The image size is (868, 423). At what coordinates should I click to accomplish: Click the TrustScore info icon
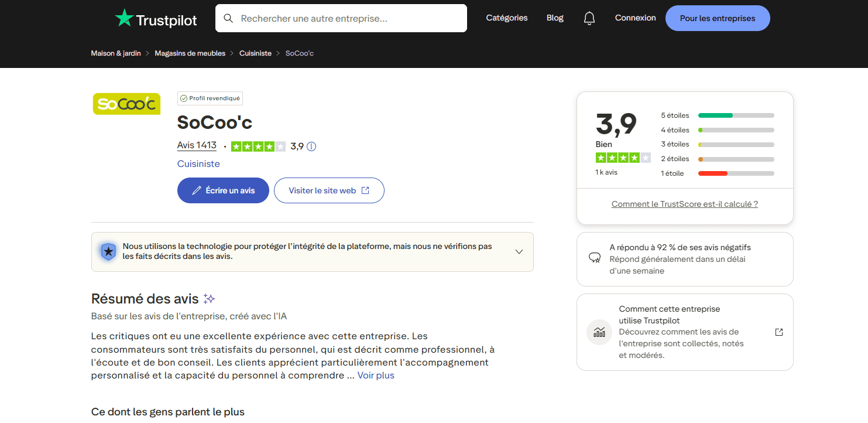coord(311,146)
